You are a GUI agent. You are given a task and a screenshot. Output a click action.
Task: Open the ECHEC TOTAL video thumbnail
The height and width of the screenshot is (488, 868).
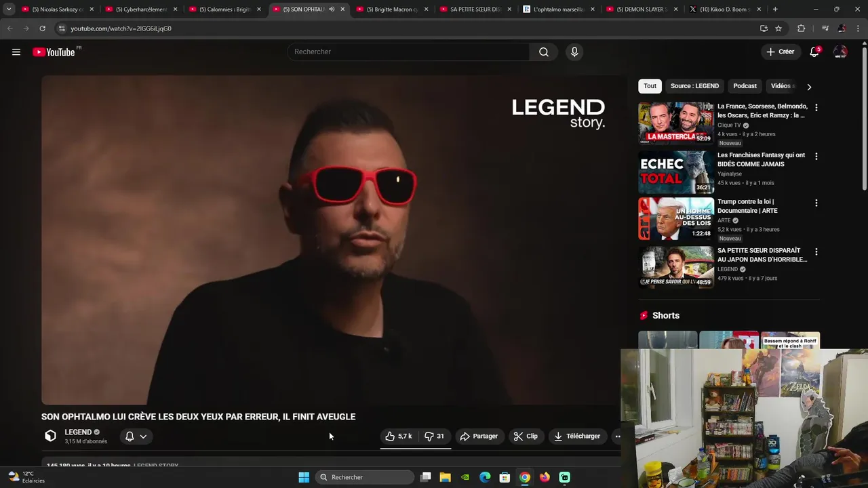point(676,172)
